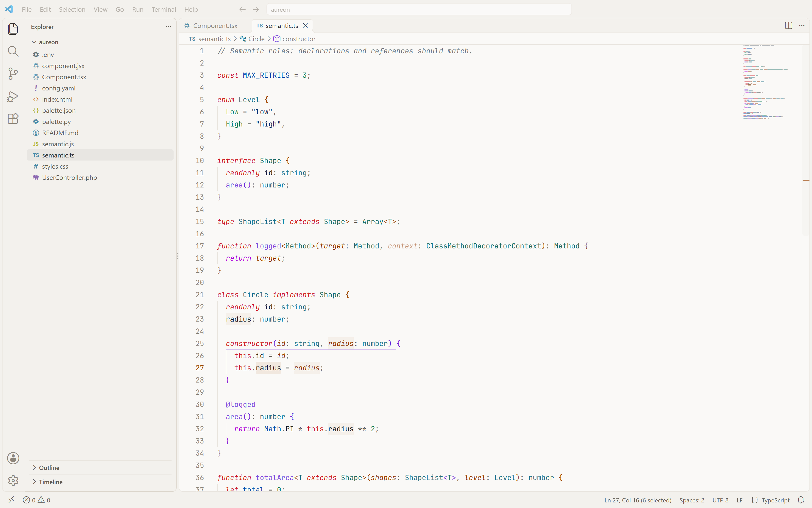Click the UTF-8 encoding button
This screenshot has width=812, height=508.
click(x=720, y=500)
